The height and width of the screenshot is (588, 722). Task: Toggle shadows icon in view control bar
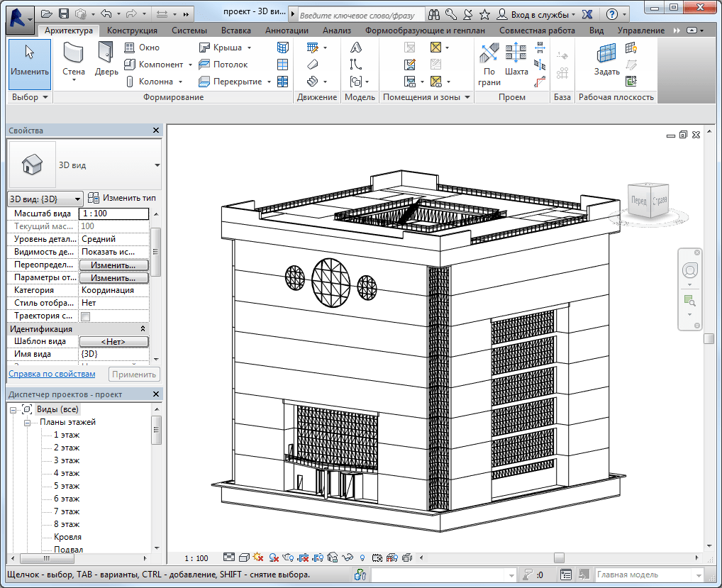click(x=274, y=558)
